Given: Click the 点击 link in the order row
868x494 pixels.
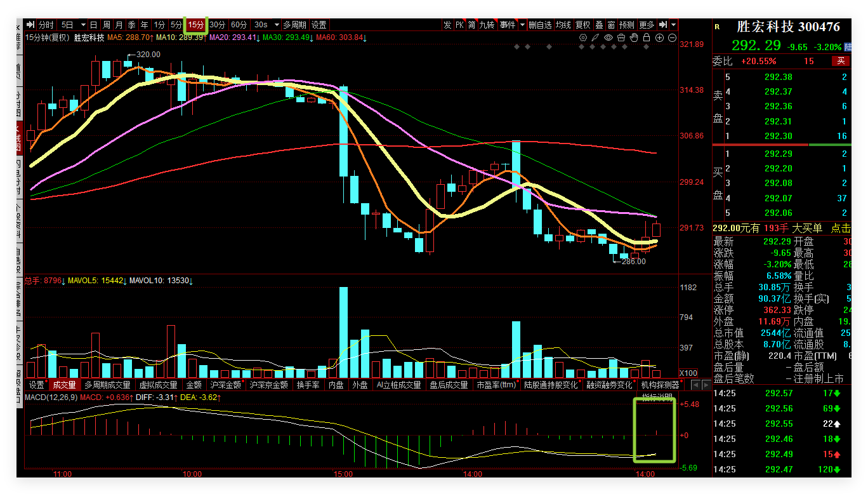Looking at the screenshot, I should (841, 228).
